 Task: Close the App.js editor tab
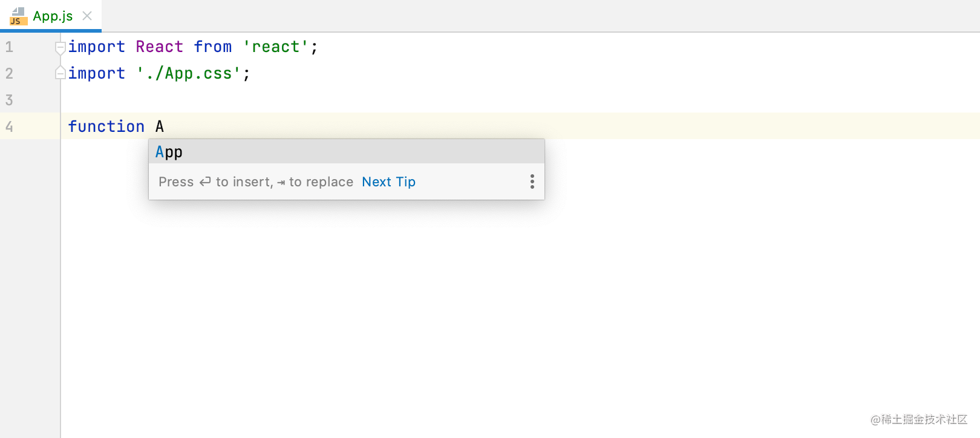(87, 16)
